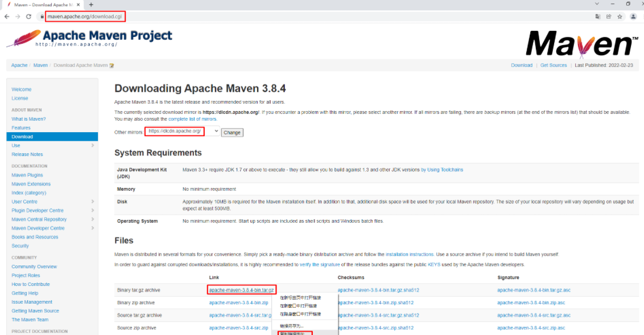This screenshot has height=335, width=644.
Task: Open a new tab with the plus button
Action: pyautogui.click(x=91, y=5)
